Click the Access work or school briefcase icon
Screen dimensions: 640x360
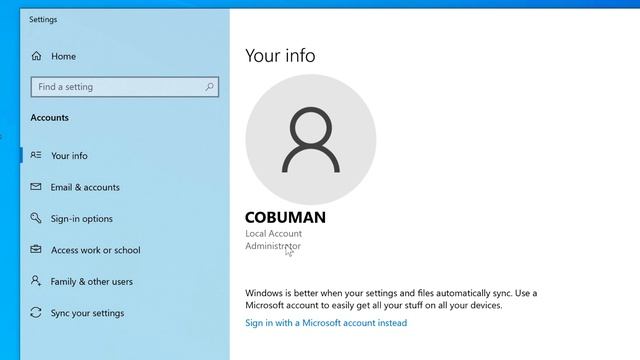pos(36,249)
